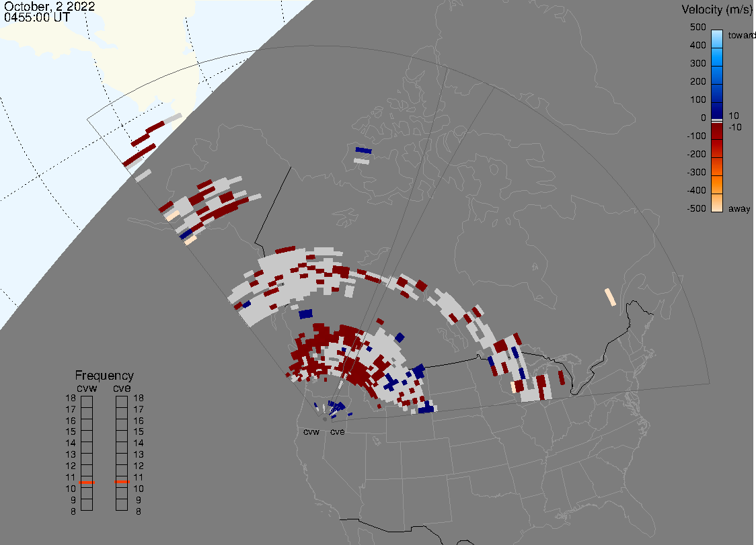
Task: Click the 14 label left of the cvw bar
Action: [x=71, y=444]
